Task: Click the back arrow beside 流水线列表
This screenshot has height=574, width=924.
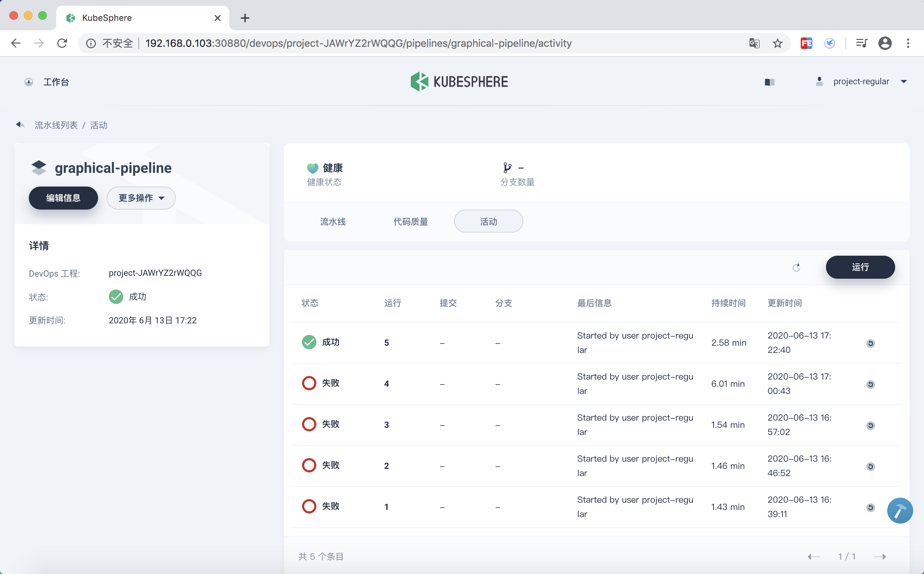Action: [x=20, y=125]
